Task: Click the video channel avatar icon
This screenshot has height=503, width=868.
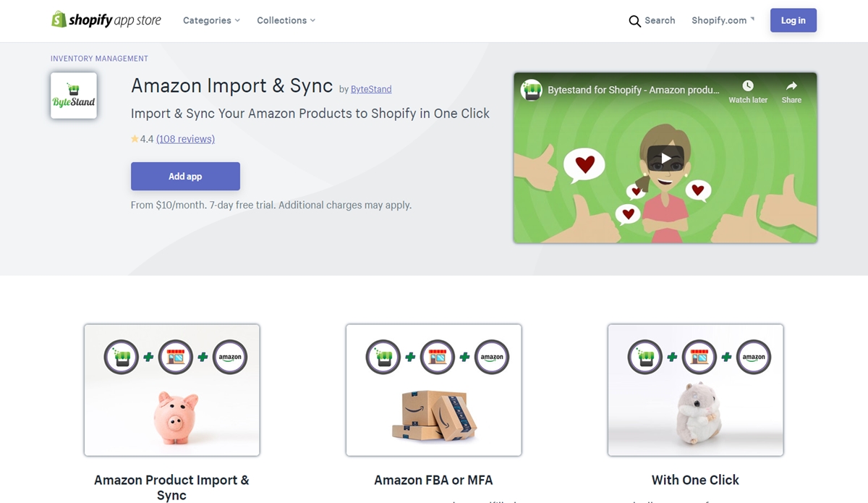Action: pos(532,90)
